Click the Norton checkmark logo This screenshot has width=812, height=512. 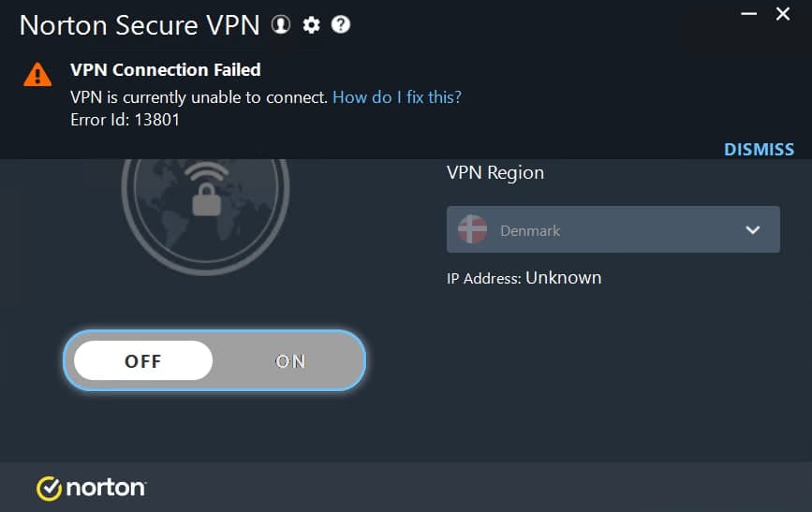pyautogui.click(x=49, y=488)
